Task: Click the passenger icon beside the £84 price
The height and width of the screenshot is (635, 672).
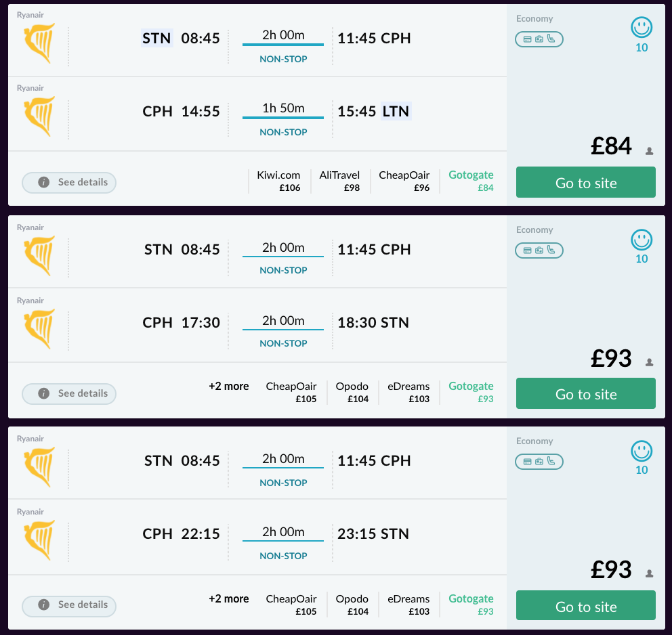Action: point(649,151)
